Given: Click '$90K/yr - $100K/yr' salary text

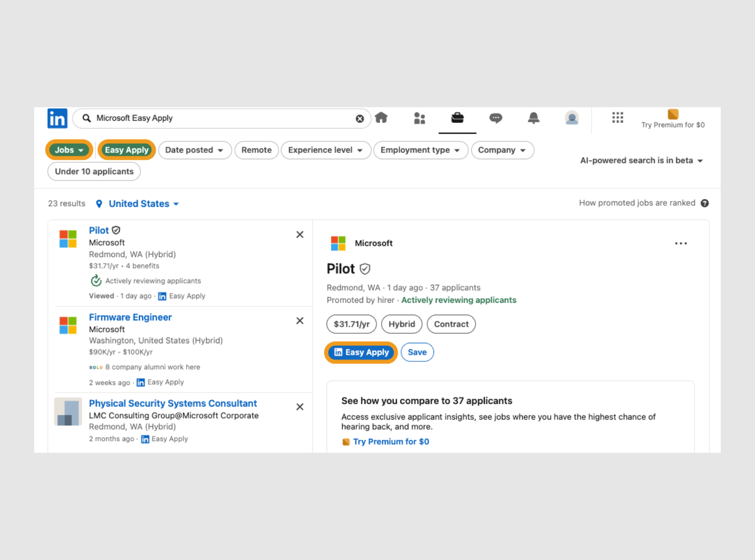Looking at the screenshot, I should coord(121,352).
